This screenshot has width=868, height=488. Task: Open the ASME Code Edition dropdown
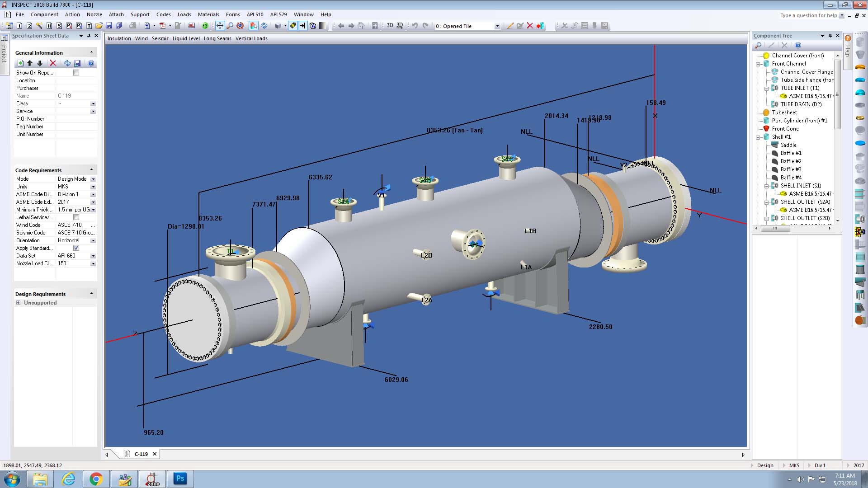click(93, 202)
